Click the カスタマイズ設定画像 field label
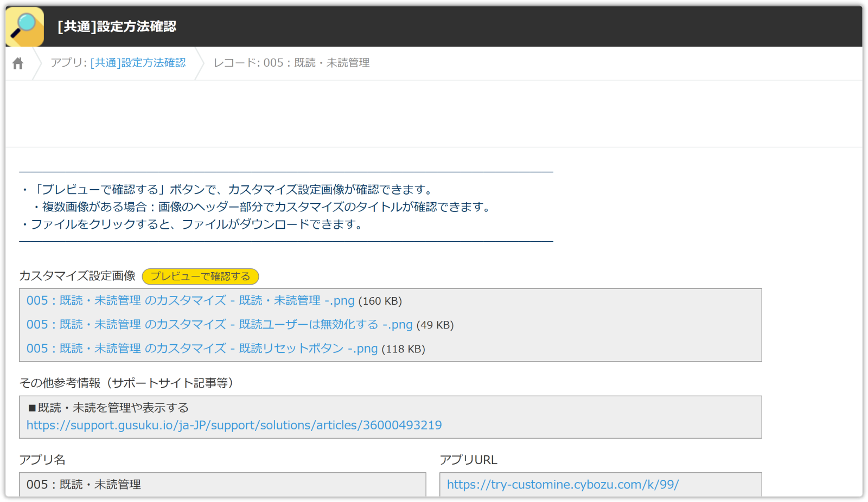This screenshot has height=502, width=868. (x=77, y=276)
